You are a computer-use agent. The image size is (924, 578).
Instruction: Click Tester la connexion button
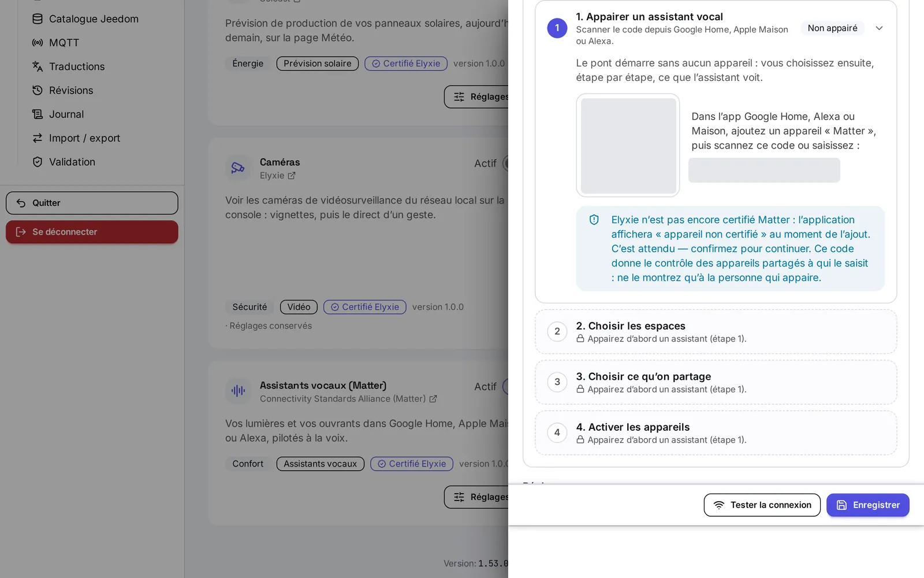point(762,505)
